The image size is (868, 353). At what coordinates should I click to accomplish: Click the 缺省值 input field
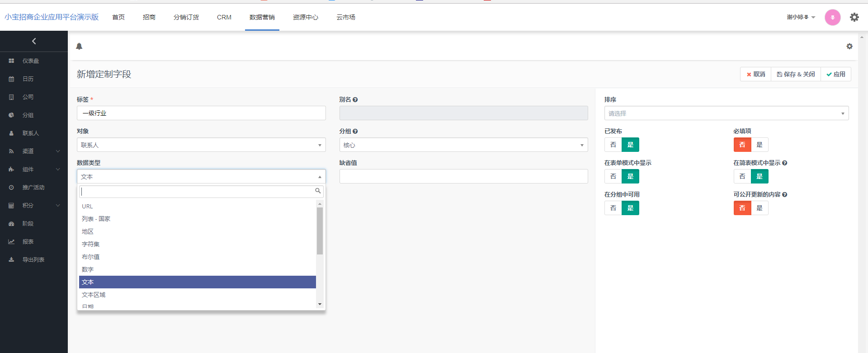coord(463,176)
